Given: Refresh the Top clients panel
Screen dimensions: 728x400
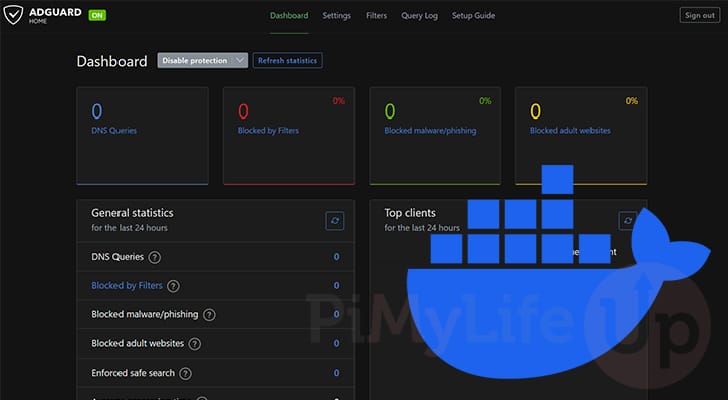Looking at the screenshot, I should click(x=628, y=221).
